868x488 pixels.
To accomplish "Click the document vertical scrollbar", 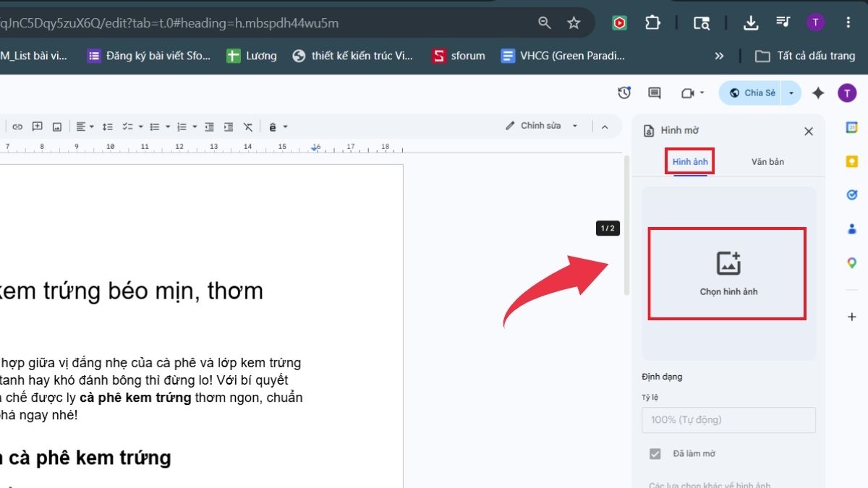I will (626, 225).
